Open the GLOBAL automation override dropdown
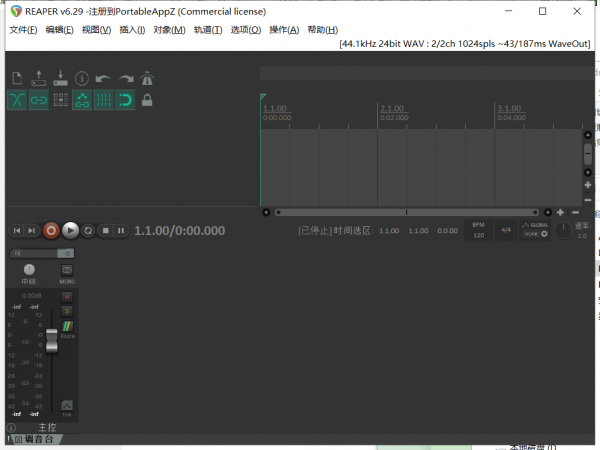Image resolution: width=600 pixels, height=450 pixels. [x=535, y=230]
